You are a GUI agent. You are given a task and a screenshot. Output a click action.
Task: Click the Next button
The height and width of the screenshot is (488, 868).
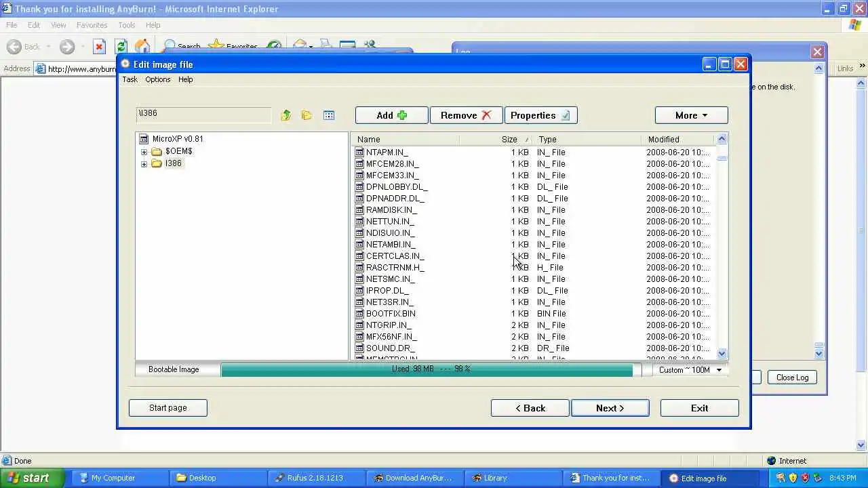tap(610, 408)
